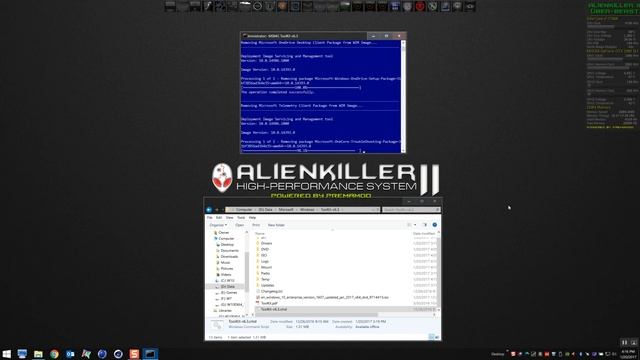The height and width of the screenshot is (360, 640).
Task: Open Explorer help with blue question icon
Action: pyautogui.click(x=435, y=225)
